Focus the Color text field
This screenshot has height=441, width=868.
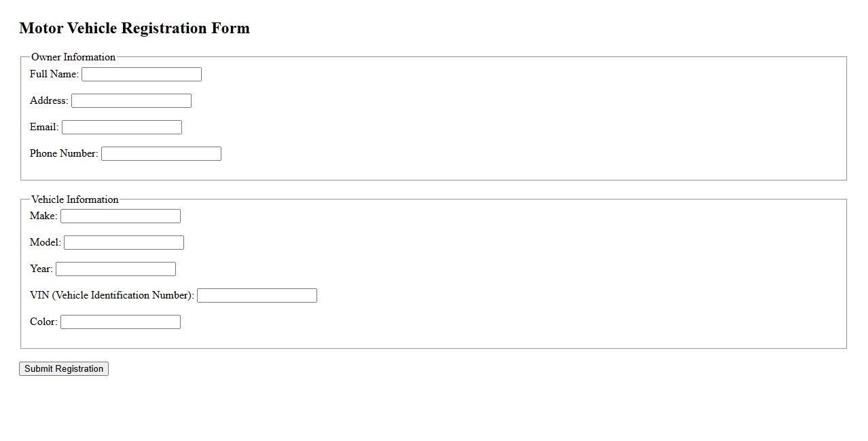(x=120, y=322)
